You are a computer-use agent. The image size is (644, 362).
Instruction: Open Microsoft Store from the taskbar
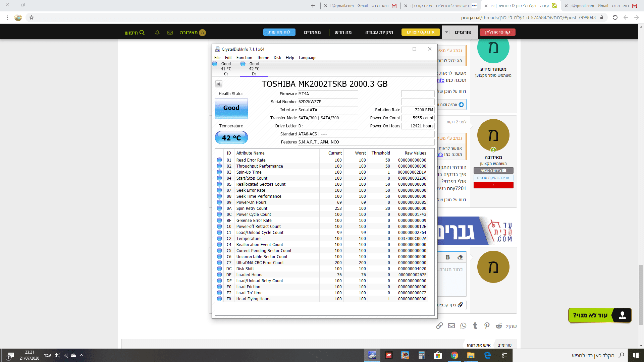pos(438,355)
